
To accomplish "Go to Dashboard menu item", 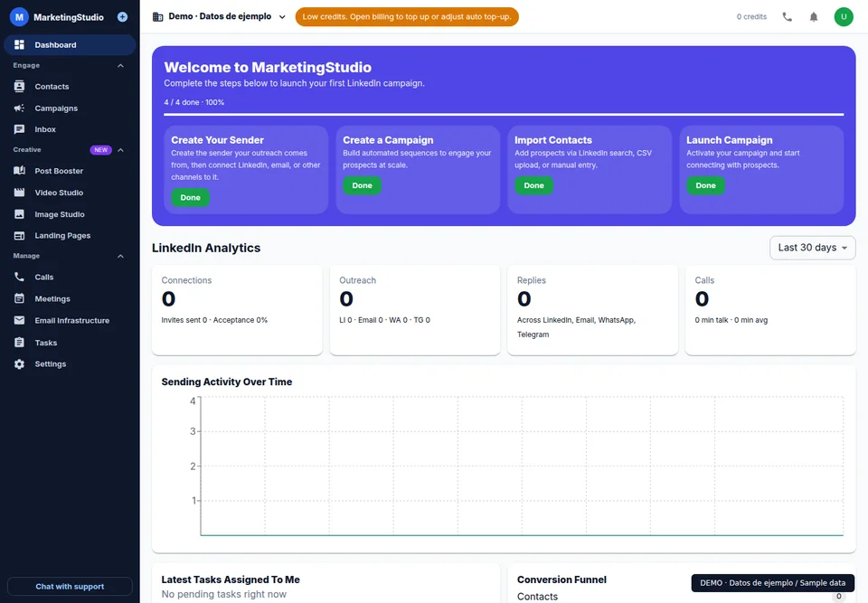I will (x=70, y=45).
